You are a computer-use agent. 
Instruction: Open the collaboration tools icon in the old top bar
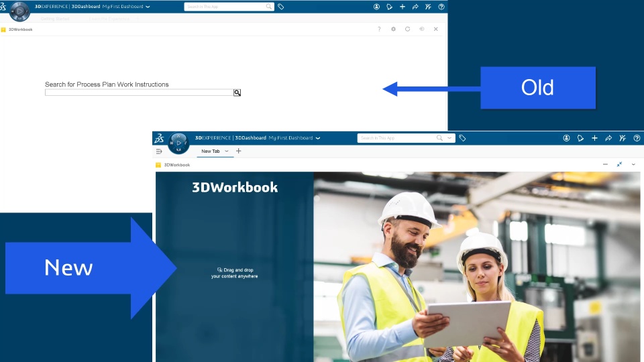[x=429, y=7]
